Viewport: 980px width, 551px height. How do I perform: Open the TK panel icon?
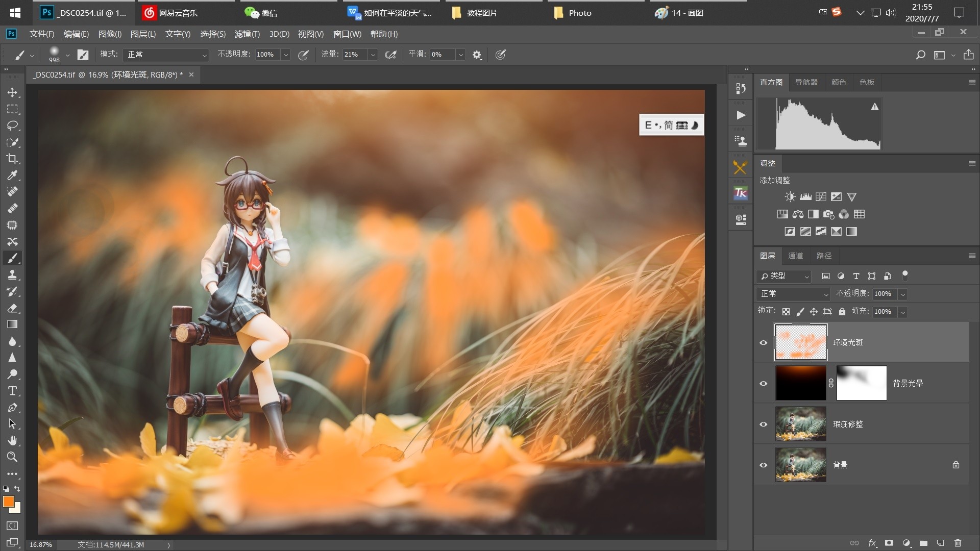click(741, 193)
